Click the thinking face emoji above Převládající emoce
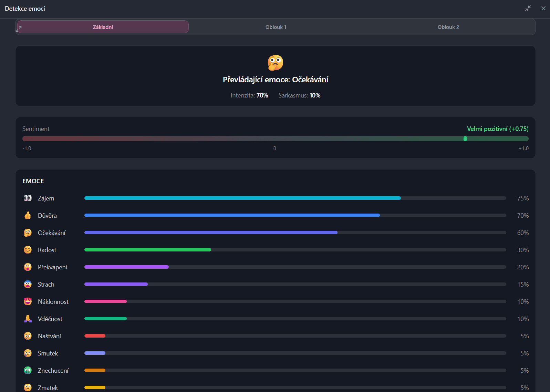This screenshot has width=550, height=392. click(275, 63)
